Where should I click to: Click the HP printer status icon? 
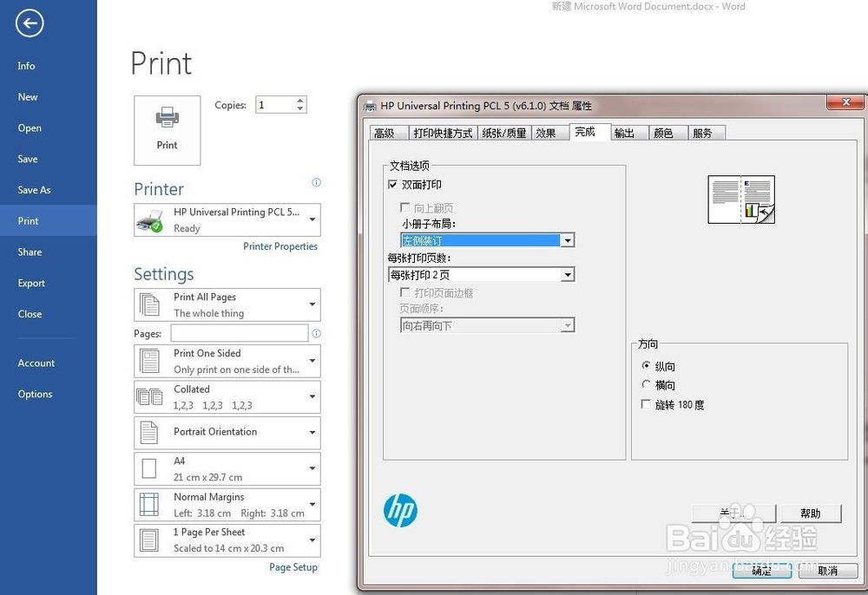[149, 220]
